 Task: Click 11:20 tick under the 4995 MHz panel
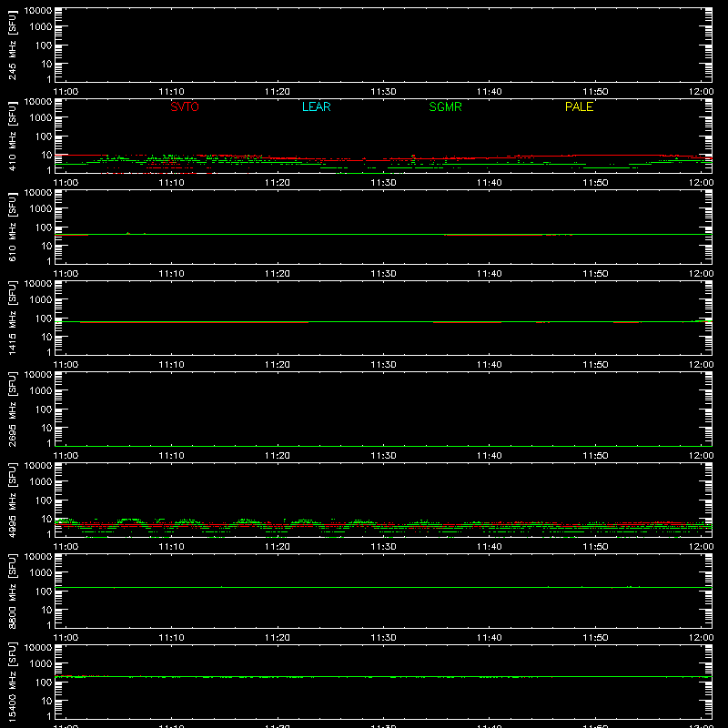coord(278,547)
